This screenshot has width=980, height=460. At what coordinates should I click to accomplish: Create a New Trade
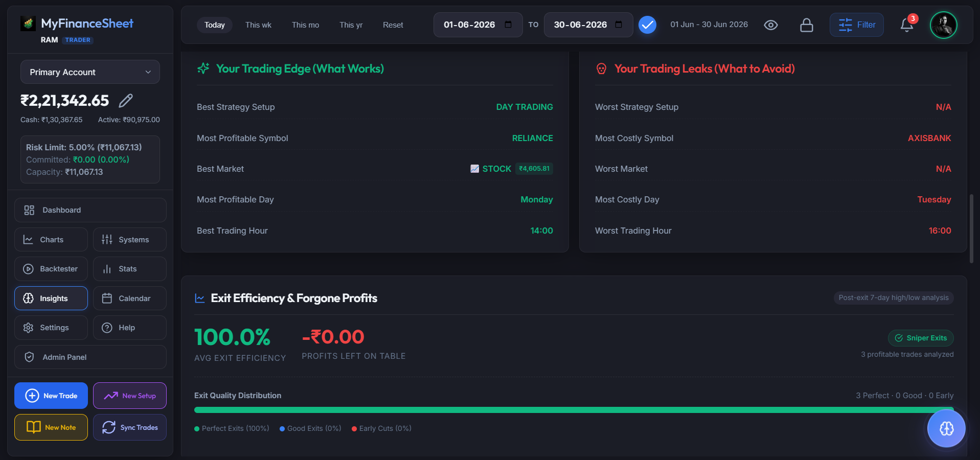pyautogui.click(x=51, y=396)
